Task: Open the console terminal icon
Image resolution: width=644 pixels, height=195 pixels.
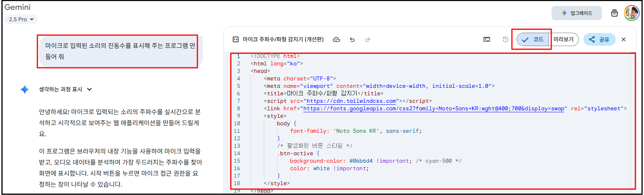Action: tap(487, 39)
